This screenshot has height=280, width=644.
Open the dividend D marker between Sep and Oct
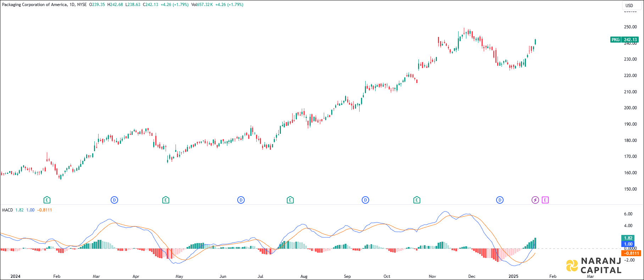pos(365,200)
